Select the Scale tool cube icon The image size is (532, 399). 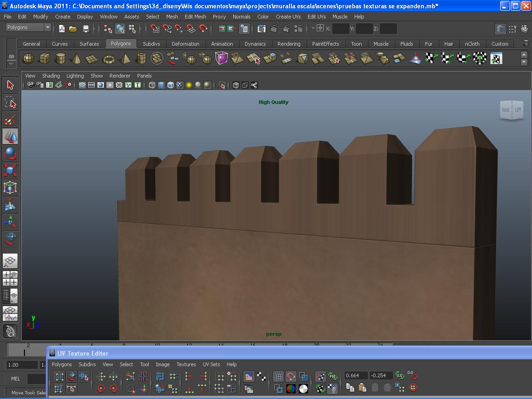tap(10, 170)
